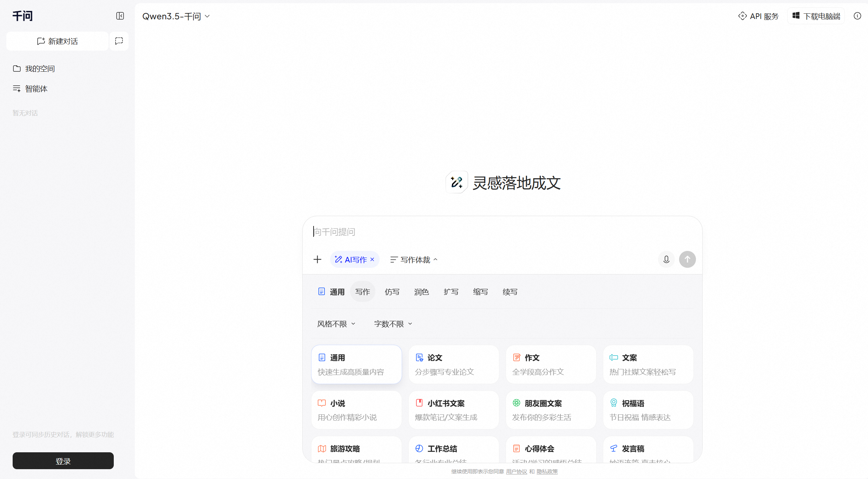The width and height of the screenshot is (868, 479).
Task: Switch to the 续写 tab
Action: 510,291
